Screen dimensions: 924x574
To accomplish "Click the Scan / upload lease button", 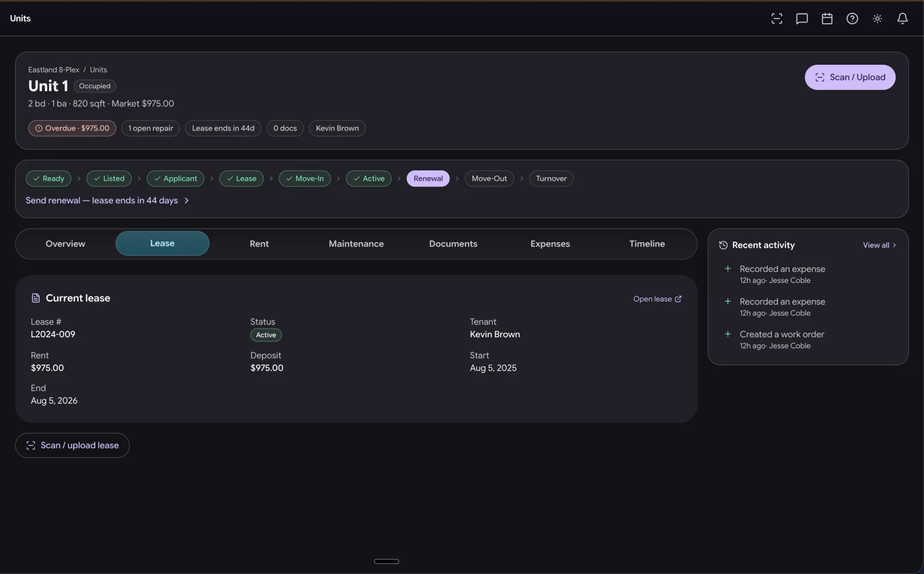I will pos(72,445).
